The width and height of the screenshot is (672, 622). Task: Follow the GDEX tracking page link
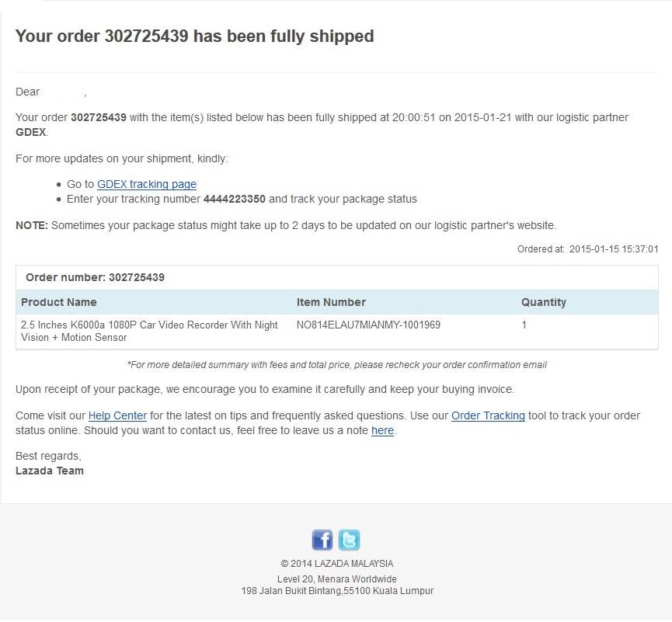pos(147,184)
